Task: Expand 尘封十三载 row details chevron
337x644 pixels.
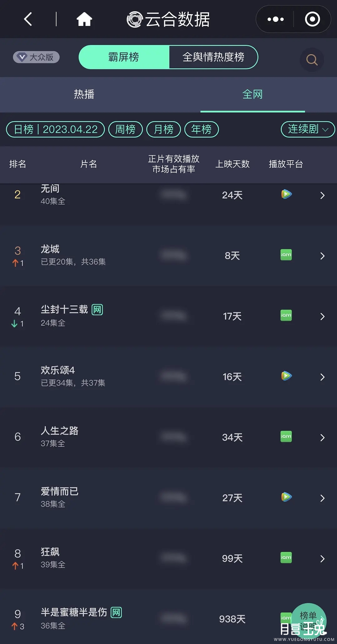Action: [x=322, y=317]
